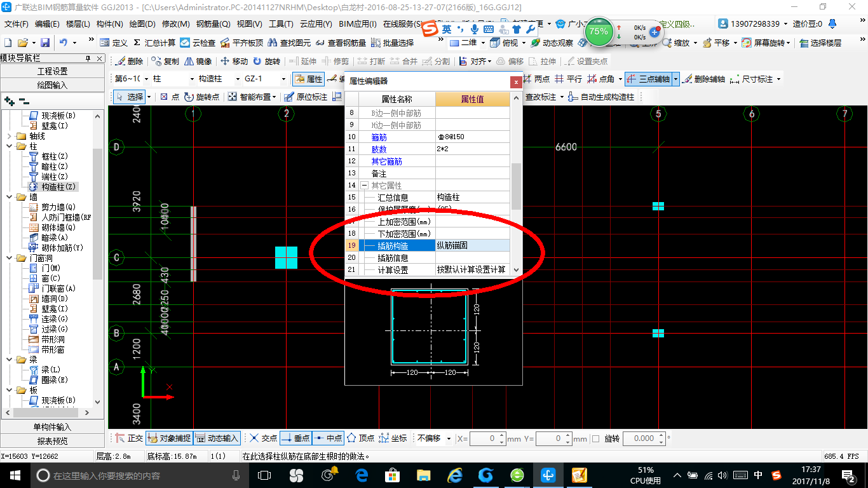
Task: Collapse 其它属性 group in property editor
Action: pos(364,186)
